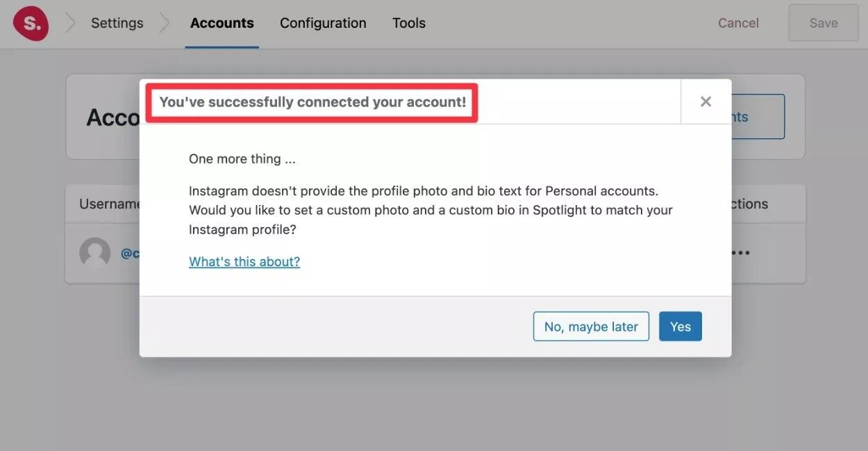
Task: Click the Actions column header
Action: click(749, 204)
